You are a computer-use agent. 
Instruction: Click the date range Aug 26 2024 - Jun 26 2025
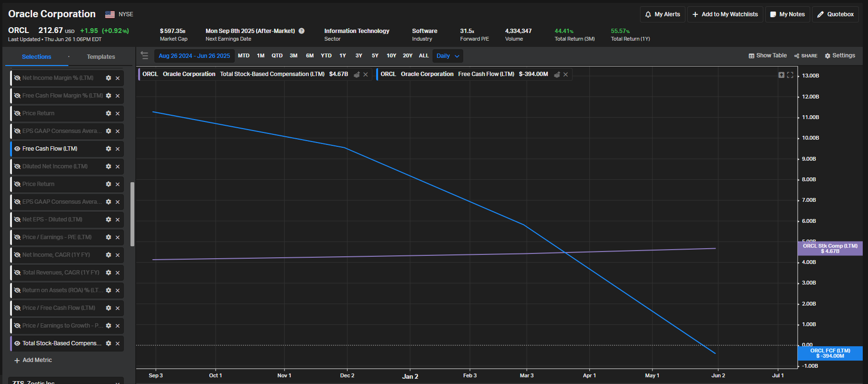[x=194, y=56]
